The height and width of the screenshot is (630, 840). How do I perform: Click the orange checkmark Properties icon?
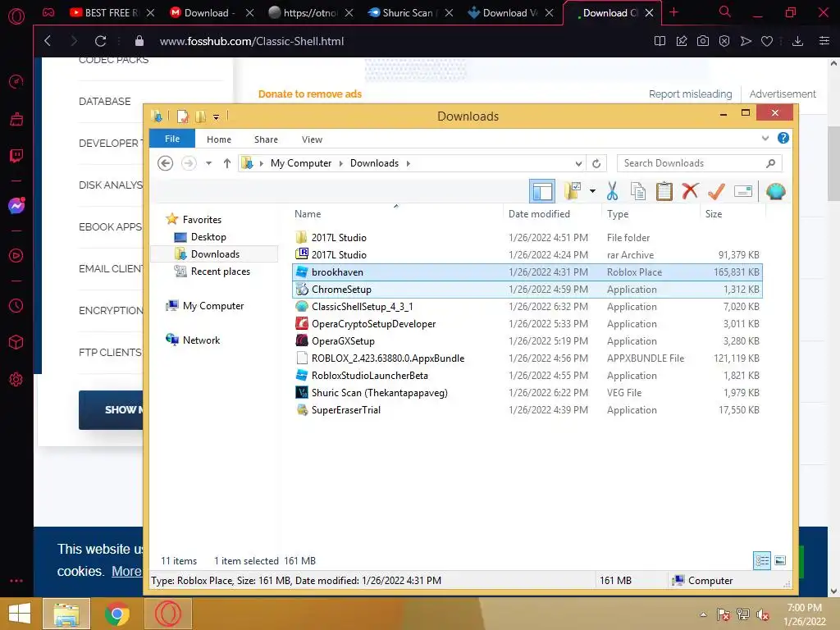click(x=716, y=191)
